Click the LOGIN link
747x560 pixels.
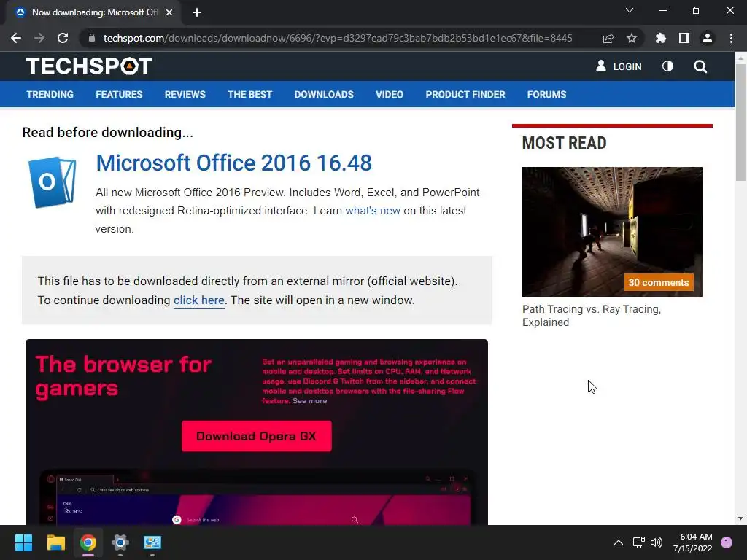pos(627,66)
